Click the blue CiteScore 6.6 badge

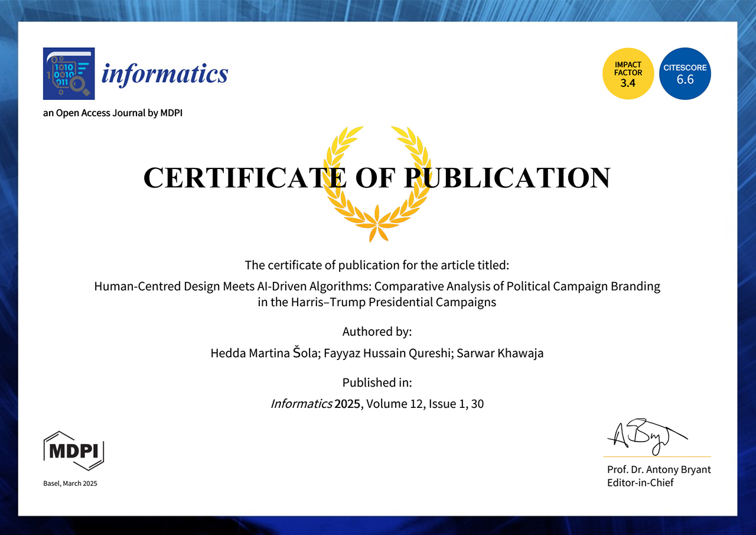(x=685, y=73)
